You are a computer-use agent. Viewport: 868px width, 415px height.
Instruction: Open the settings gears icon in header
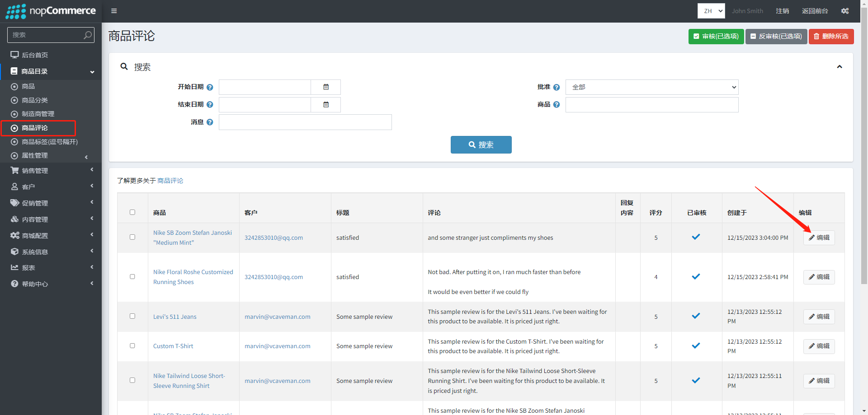[844, 11]
